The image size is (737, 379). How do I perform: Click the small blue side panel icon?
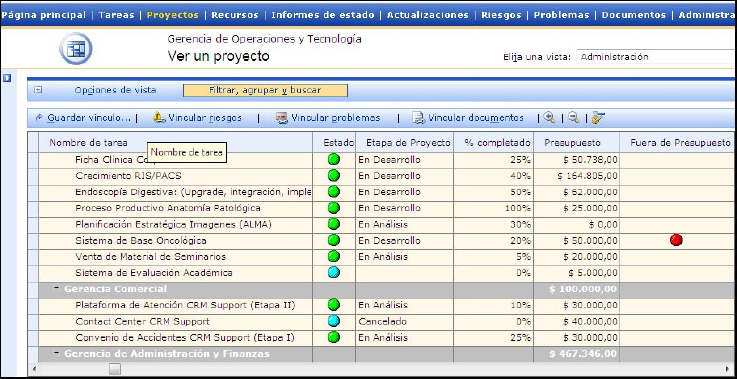pos(7,78)
